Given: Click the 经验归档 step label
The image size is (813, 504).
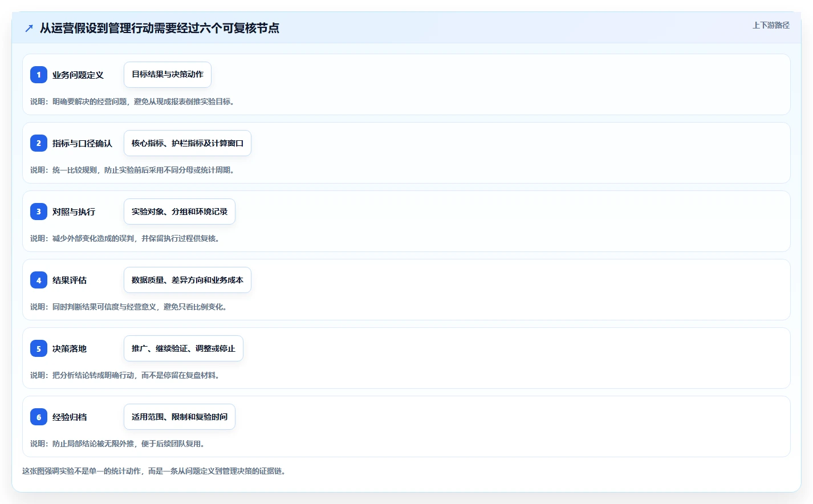Looking at the screenshot, I should 70,417.
